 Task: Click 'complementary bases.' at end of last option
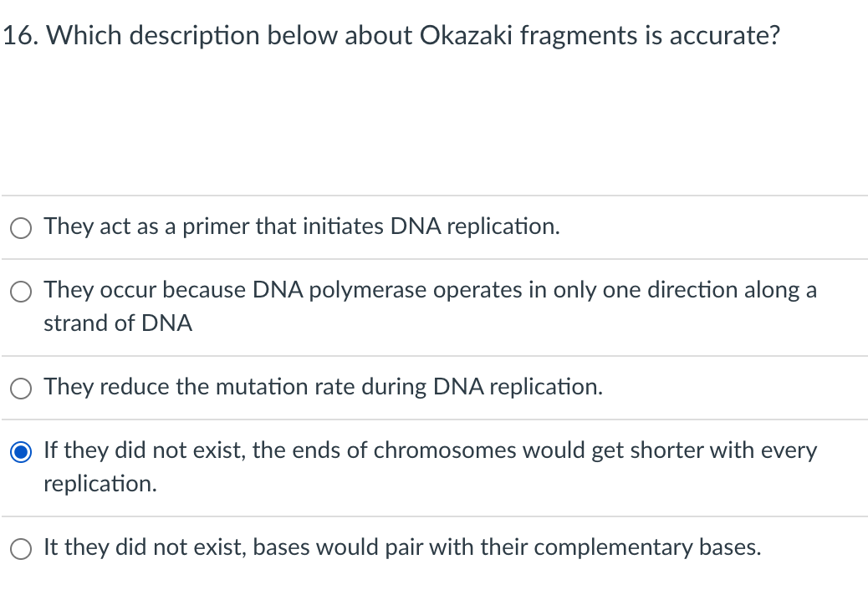[647, 547]
